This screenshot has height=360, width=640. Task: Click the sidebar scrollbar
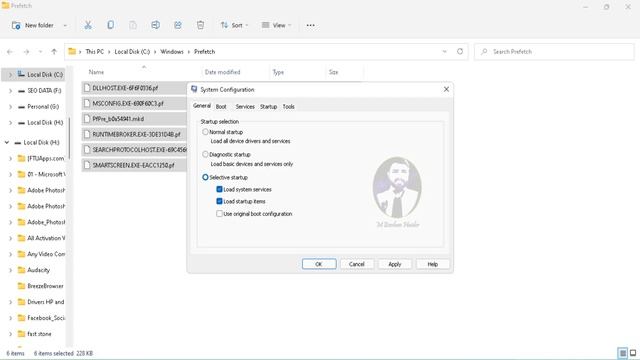[x=69, y=139]
